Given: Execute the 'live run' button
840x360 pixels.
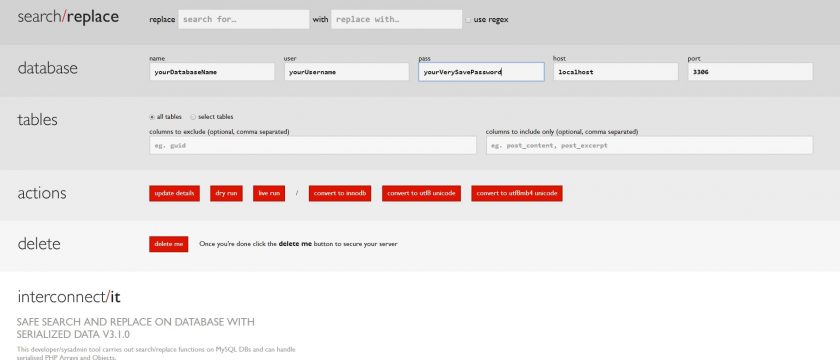Looking at the screenshot, I should coord(269,193).
